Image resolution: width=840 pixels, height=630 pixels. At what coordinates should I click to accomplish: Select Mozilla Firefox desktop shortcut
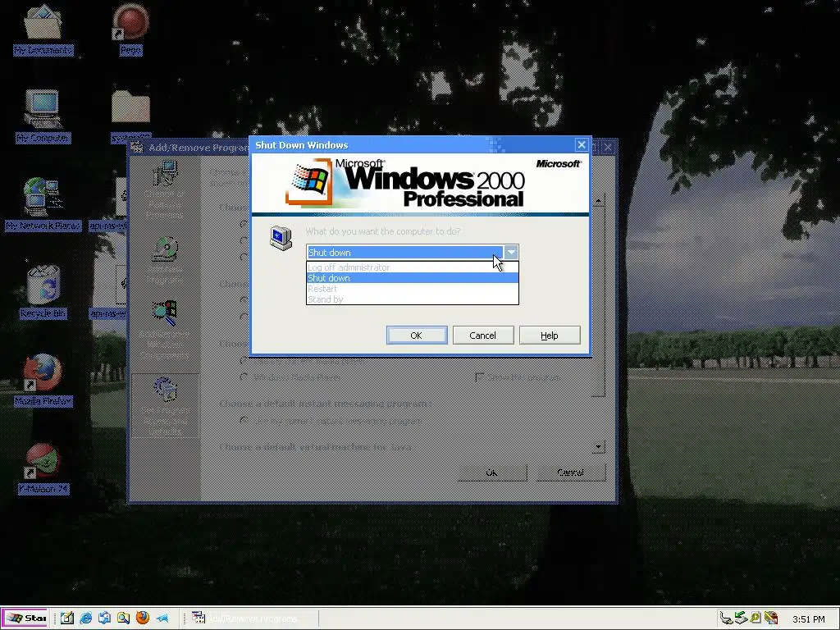43,380
